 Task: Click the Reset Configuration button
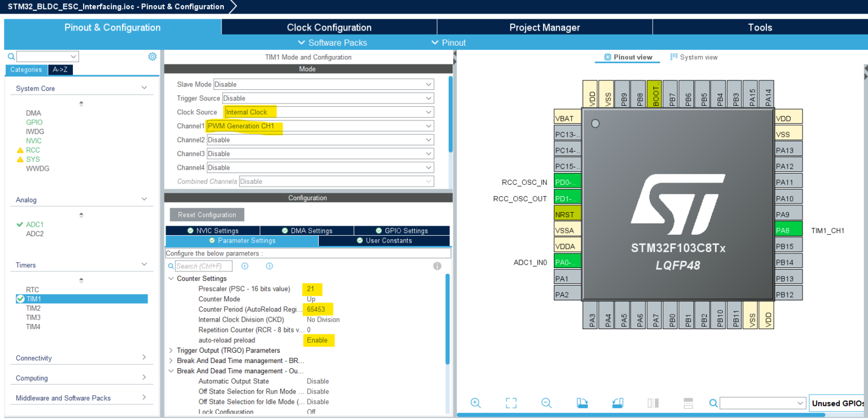coord(207,215)
